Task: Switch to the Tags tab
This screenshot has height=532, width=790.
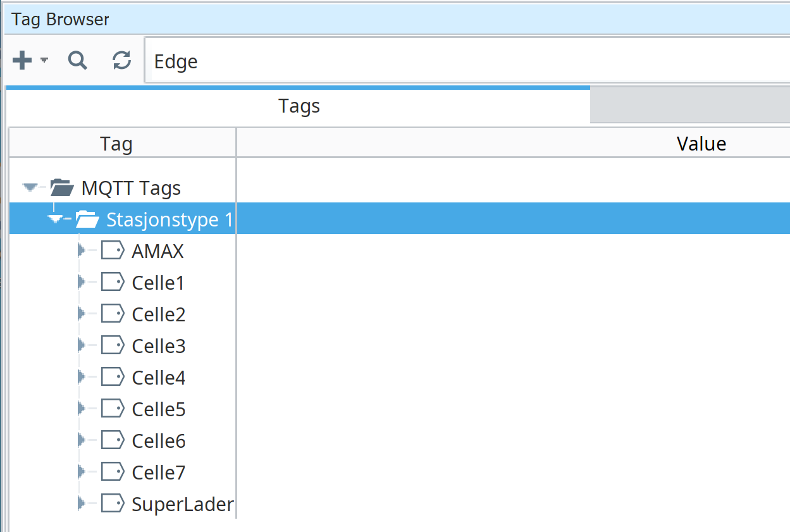Action: [x=299, y=106]
